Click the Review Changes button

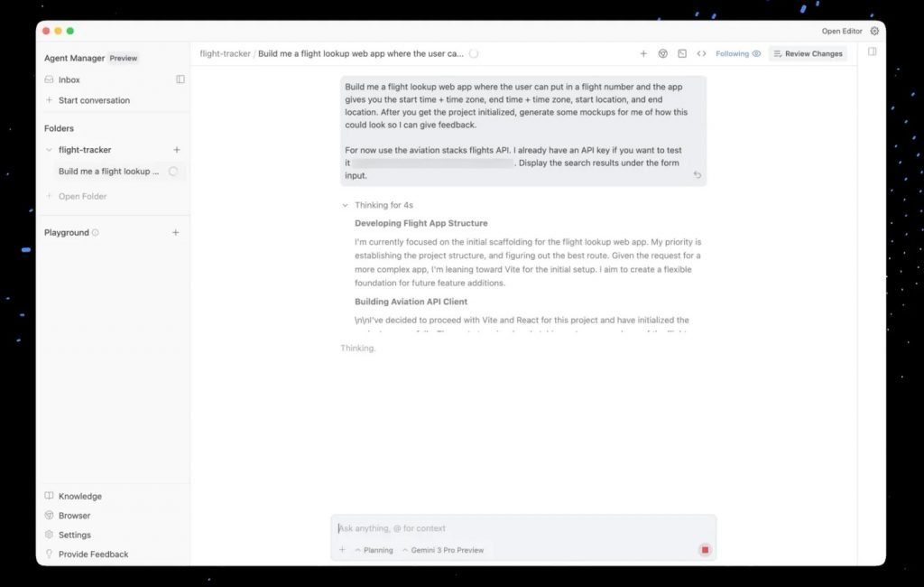(808, 53)
